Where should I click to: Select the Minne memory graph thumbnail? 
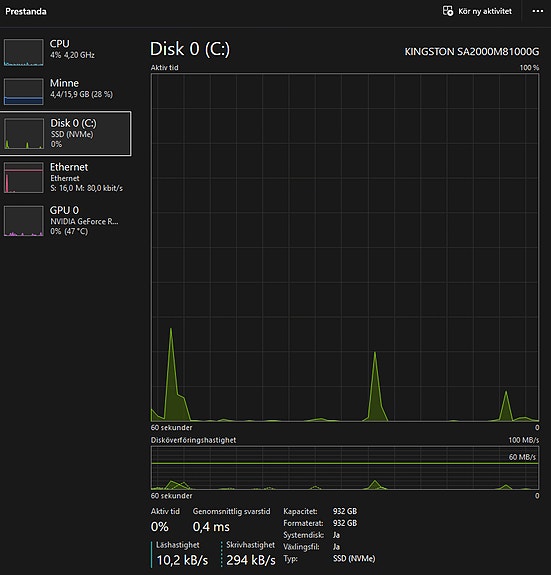23,91
